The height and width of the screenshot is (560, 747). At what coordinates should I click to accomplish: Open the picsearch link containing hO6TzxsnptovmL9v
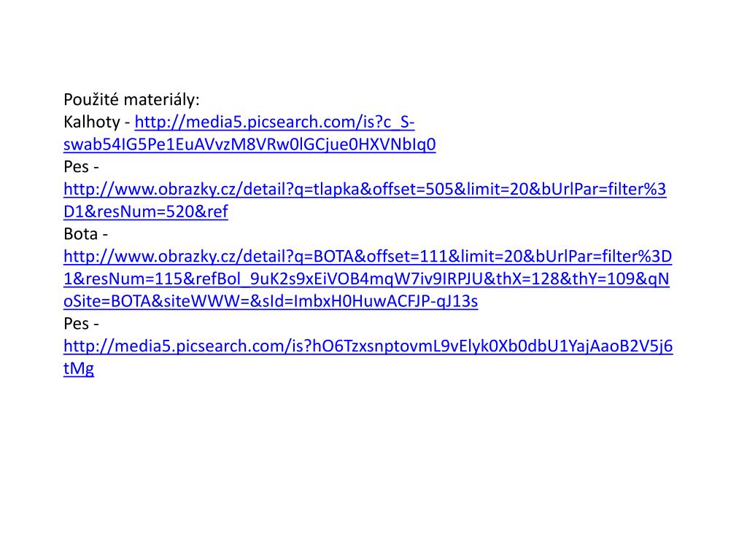pos(368,346)
